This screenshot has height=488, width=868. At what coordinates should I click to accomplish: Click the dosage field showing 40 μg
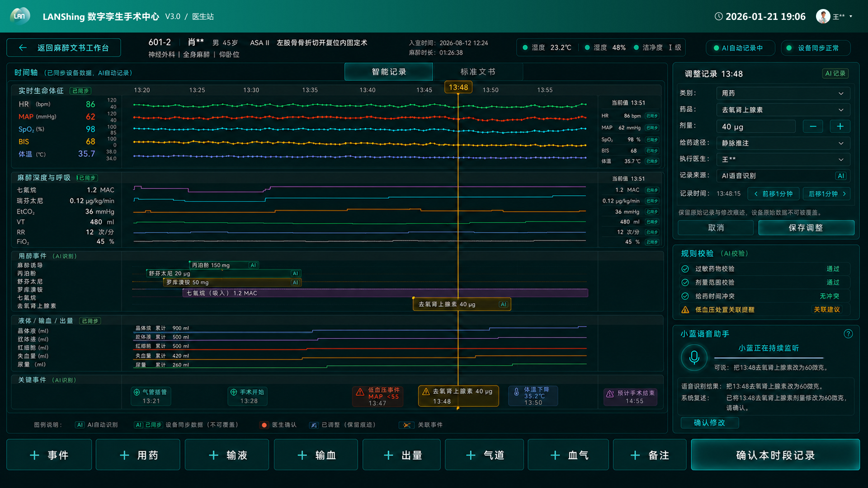756,127
